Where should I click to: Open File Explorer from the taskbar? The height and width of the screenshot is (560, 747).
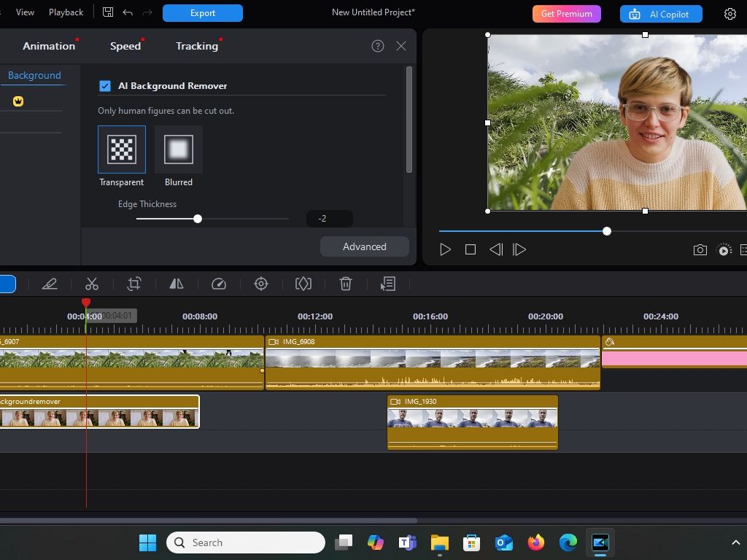point(439,542)
